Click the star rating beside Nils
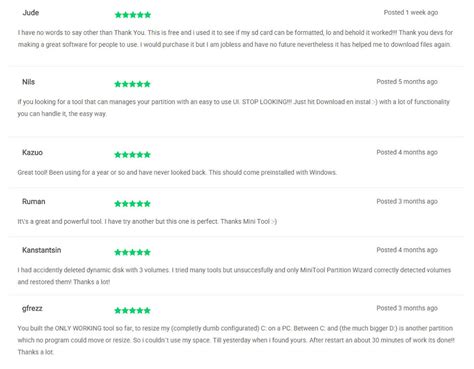This screenshot has height=369, width=474. [x=132, y=84]
